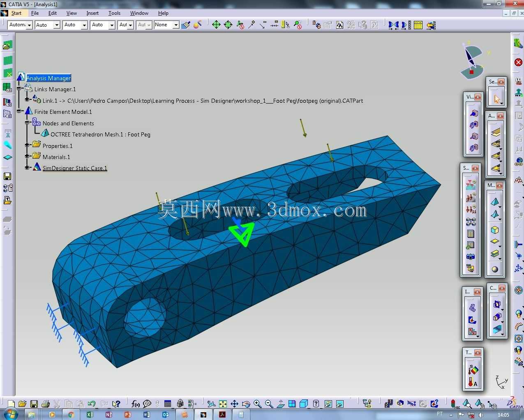Viewport: 524px width, 420px height.
Task: Select the zoom out magnifier
Action: 269,404
